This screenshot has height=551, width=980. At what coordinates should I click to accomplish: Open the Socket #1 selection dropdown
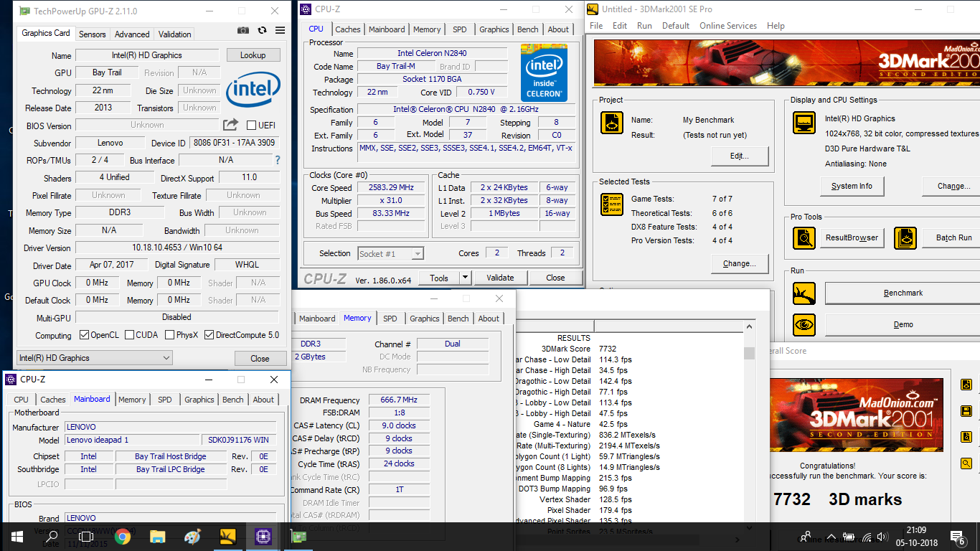coord(391,253)
